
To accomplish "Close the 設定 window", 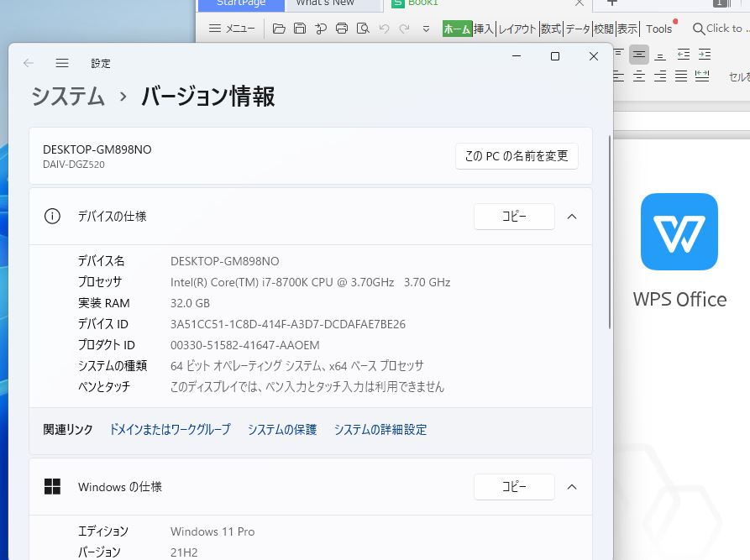I will [x=594, y=56].
